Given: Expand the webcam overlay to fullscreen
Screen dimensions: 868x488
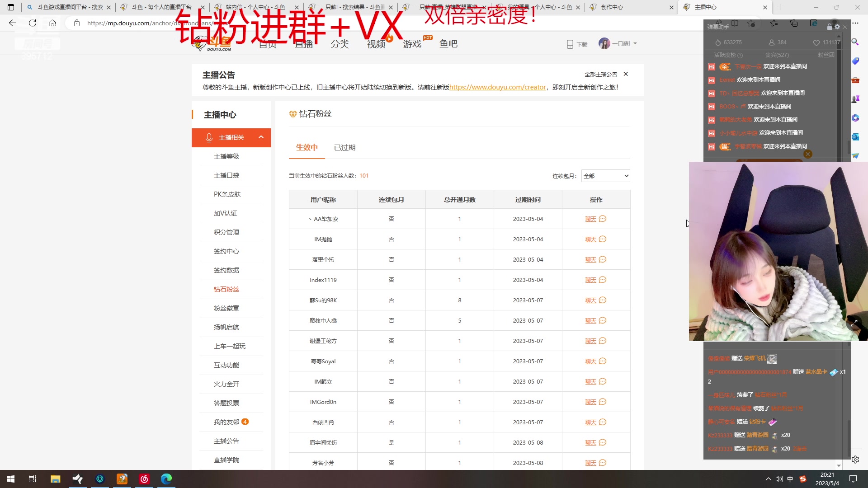Looking at the screenshot, I should click(854, 323).
